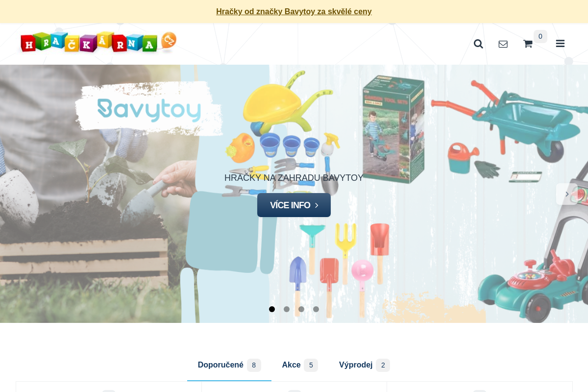Open the search magnifier icon
This screenshot has width=588, height=392.
(x=478, y=44)
